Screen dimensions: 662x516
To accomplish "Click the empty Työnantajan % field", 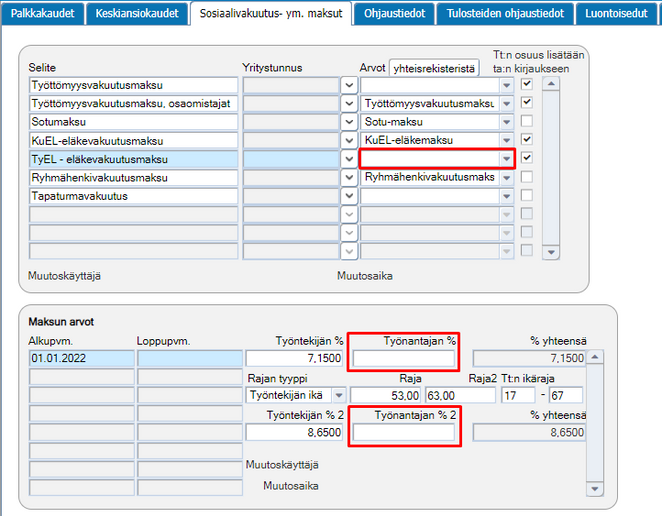I will [404, 358].
